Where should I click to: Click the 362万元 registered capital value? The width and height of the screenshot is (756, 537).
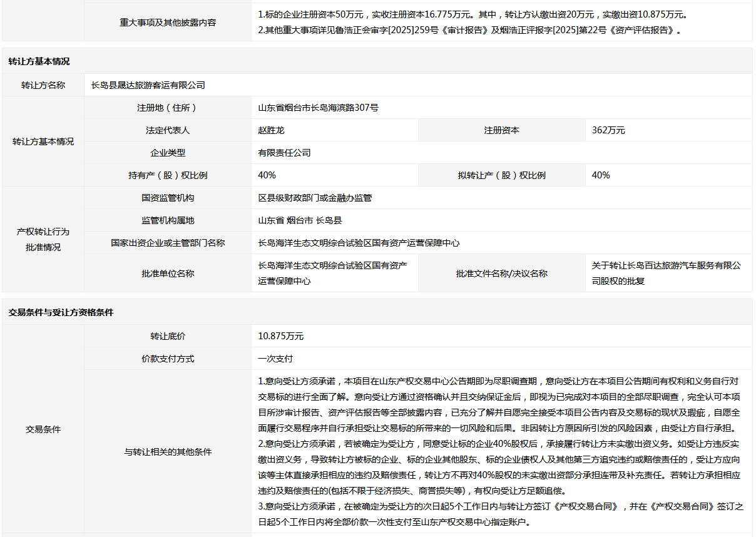click(x=608, y=130)
